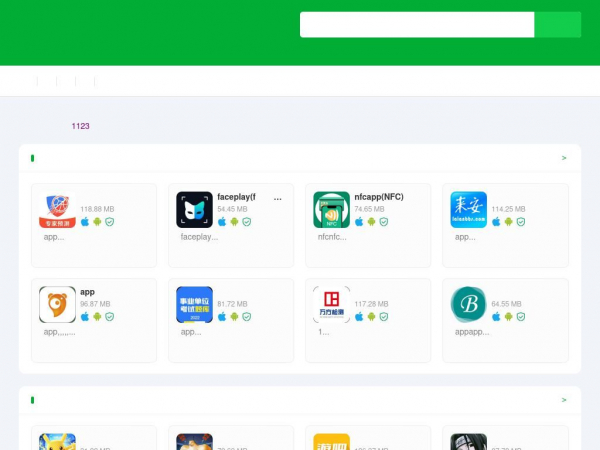The width and height of the screenshot is (600, 450).
Task: Click the green search button beside input
Action: 558,24
